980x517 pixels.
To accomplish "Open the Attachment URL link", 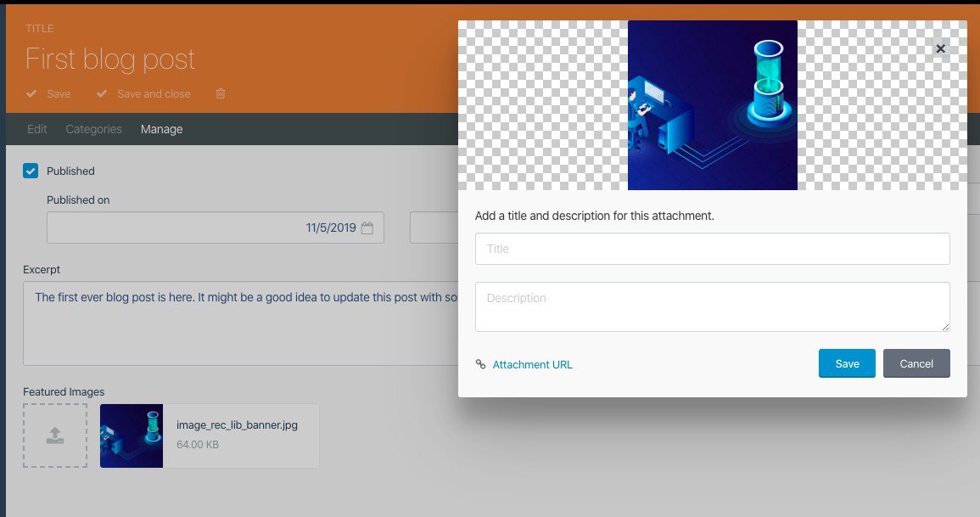I will pos(533,364).
